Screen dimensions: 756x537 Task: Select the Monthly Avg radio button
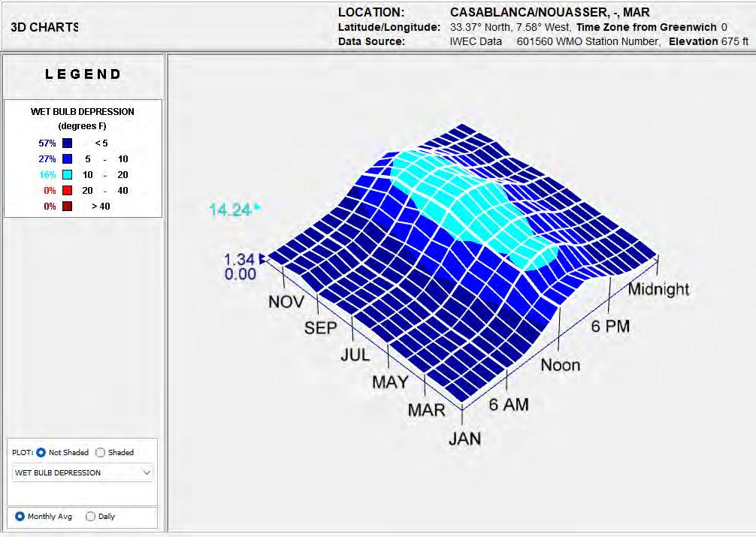[x=20, y=516]
